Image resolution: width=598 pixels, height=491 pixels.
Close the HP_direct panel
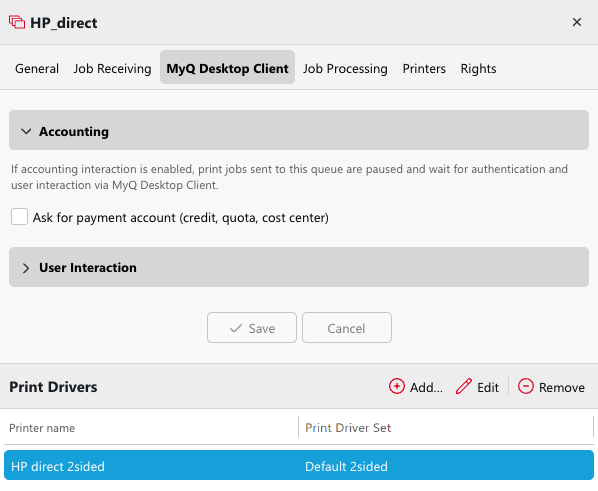click(577, 22)
